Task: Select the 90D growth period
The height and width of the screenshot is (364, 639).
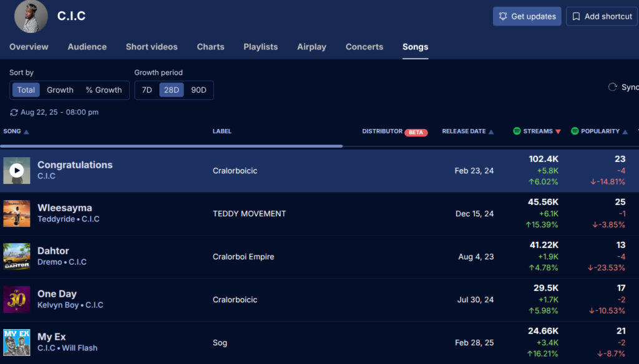Action: [198, 90]
